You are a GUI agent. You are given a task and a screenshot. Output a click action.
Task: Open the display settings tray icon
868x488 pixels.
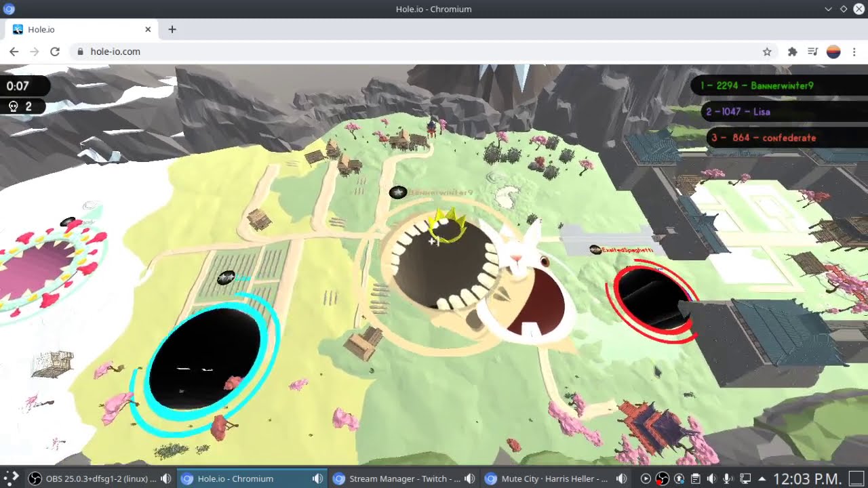coord(745,479)
